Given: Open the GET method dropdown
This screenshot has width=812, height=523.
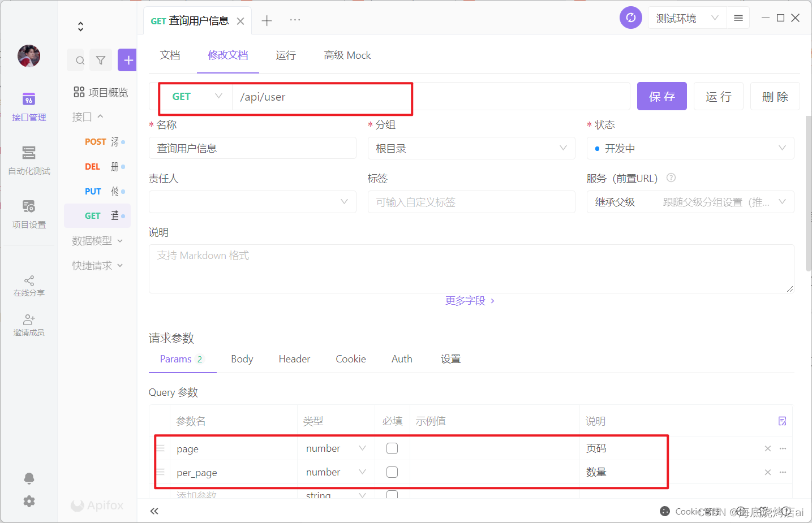Looking at the screenshot, I should coord(196,97).
